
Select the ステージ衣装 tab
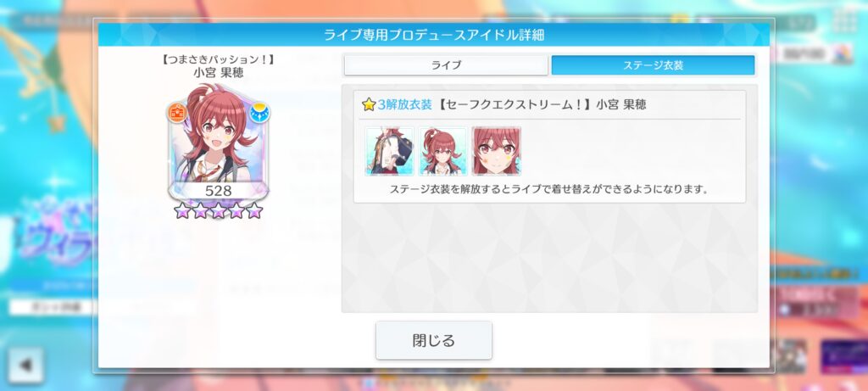(x=653, y=65)
